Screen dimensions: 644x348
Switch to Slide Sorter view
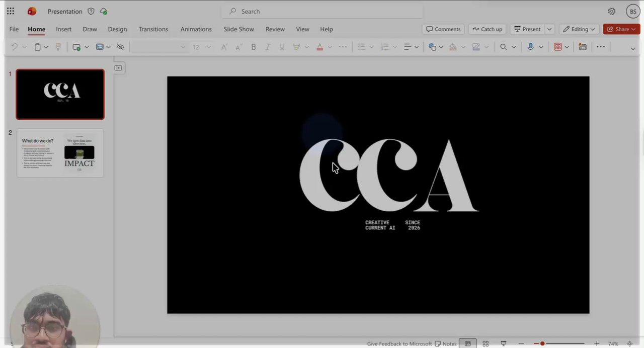point(486,343)
